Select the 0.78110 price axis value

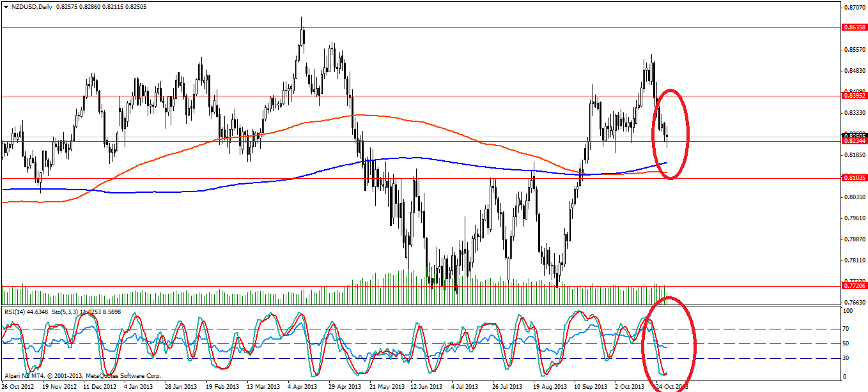[856, 260]
